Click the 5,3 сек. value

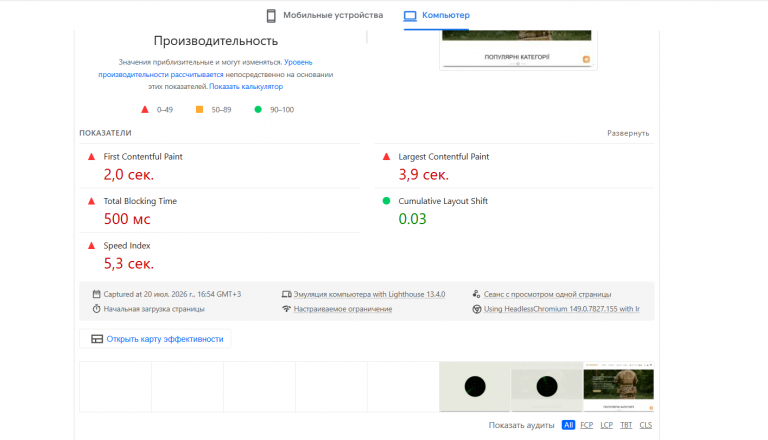(129, 264)
